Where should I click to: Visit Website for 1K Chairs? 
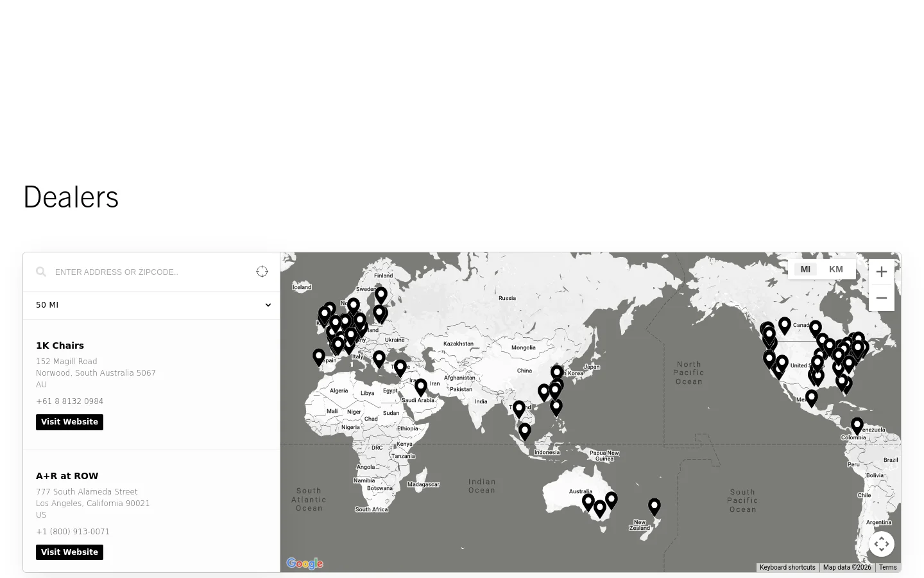tap(69, 422)
